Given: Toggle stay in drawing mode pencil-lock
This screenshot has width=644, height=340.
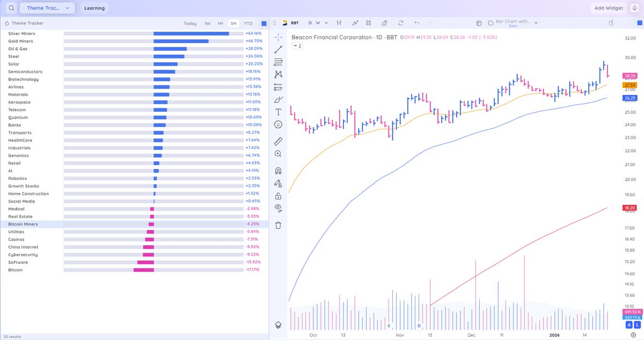Looking at the screenshot, I should click(x=278, y=183).
